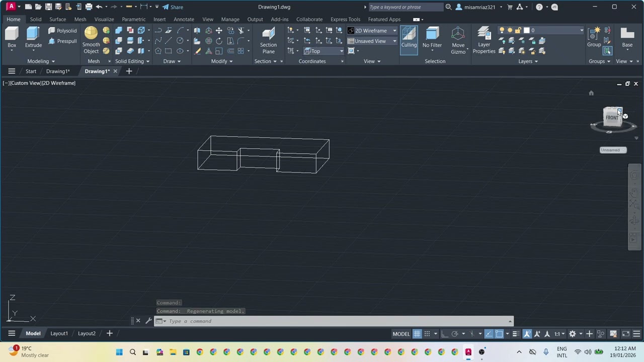Click the search magnifier in the title bar
Screen dimensions: 644x362
(448, 7)
